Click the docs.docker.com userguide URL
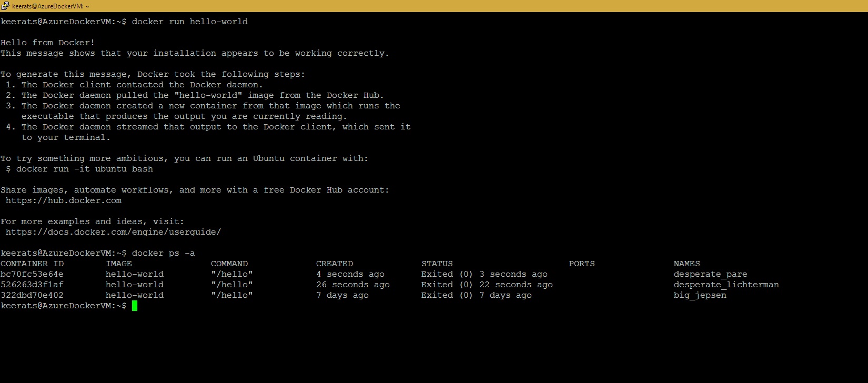 [x=114, y=232]
